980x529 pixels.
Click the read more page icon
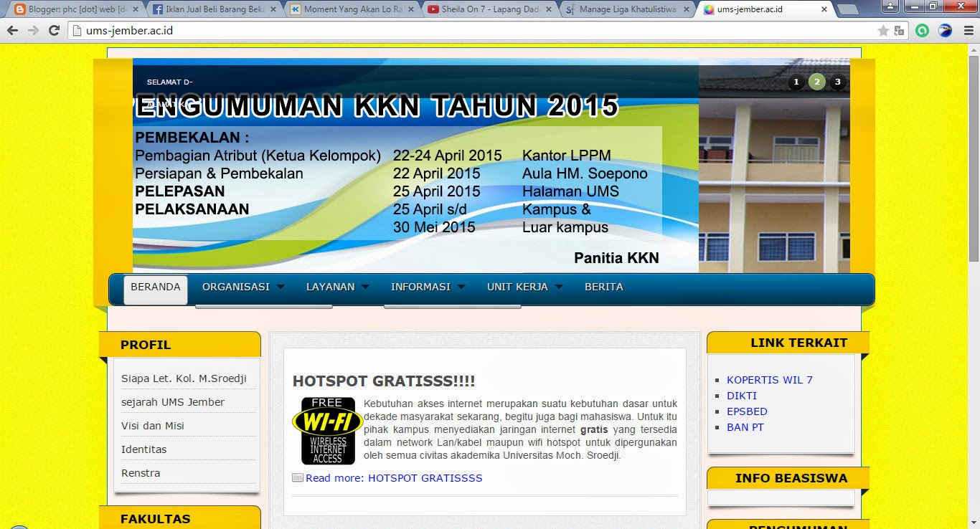pos(298,477)
